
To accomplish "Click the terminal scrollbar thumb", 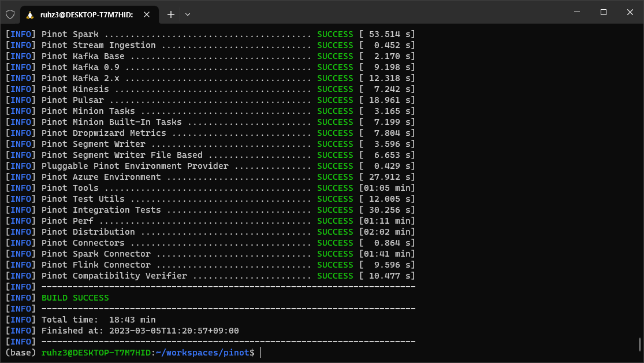I will 640,345.
